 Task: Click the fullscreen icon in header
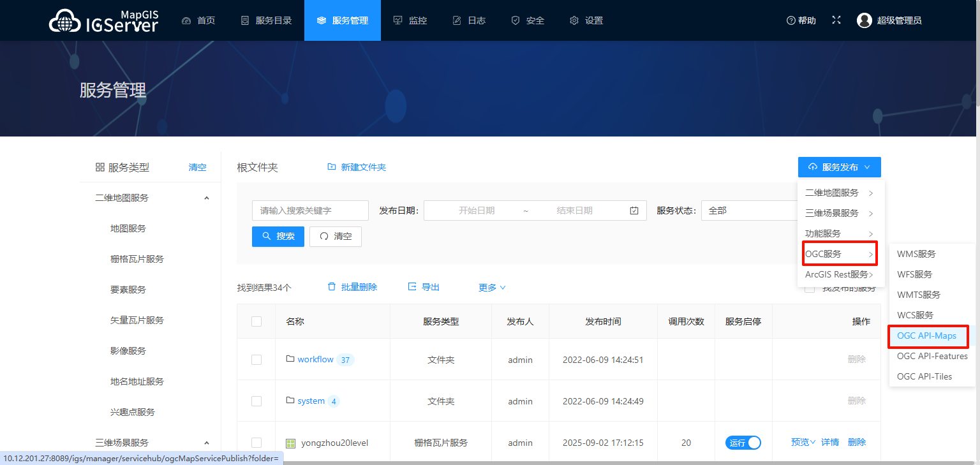coord(836,20)
